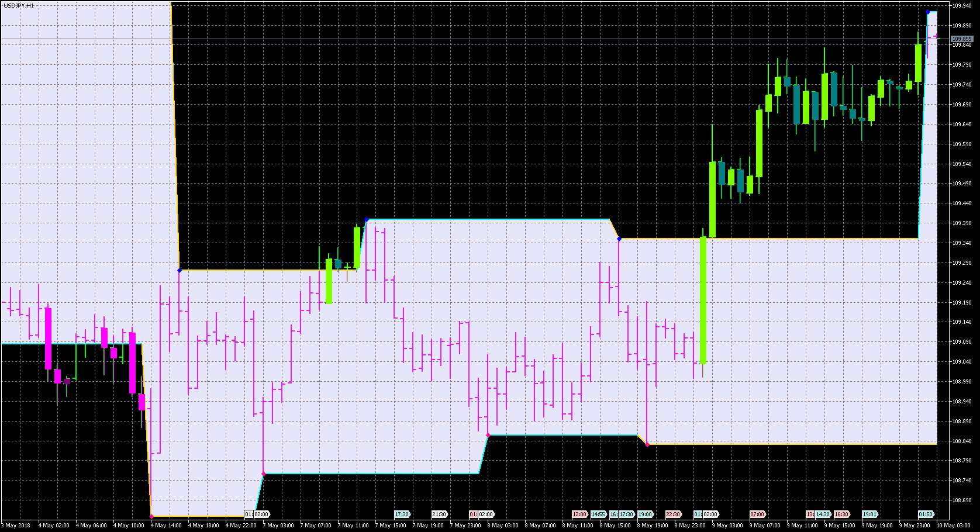Select the 14:30 cyan event marker
This screenshot has height=532, width=980.
pos(823,514)
